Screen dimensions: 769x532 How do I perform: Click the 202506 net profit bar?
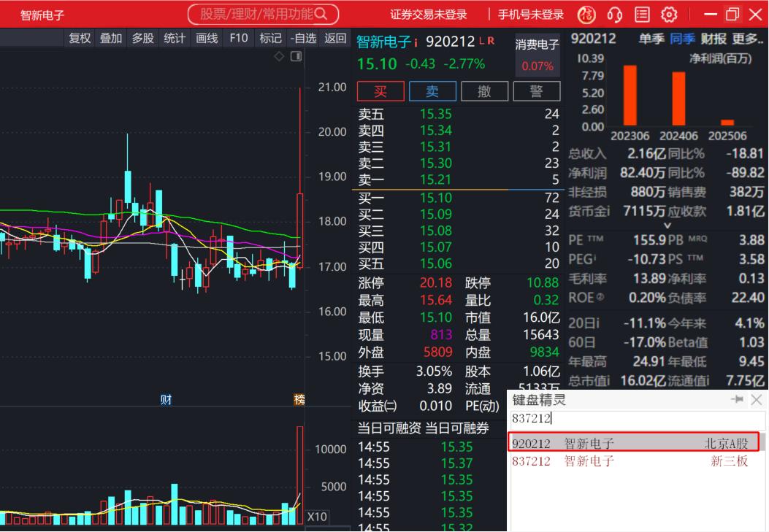tap(727, 123)
